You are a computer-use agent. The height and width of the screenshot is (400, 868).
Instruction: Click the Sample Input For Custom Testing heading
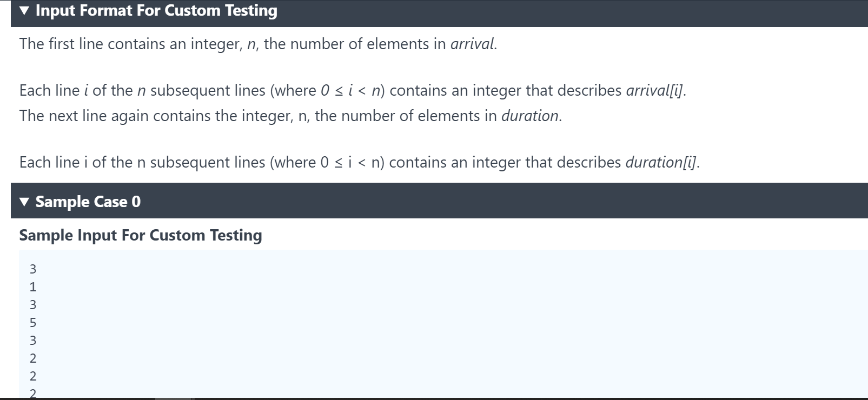tap(141, 235)
